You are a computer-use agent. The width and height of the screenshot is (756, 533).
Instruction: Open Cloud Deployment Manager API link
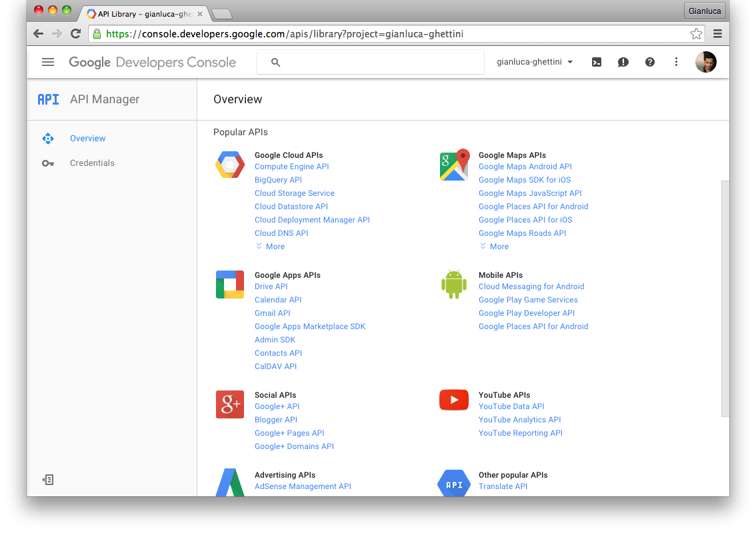click(313, 220)
